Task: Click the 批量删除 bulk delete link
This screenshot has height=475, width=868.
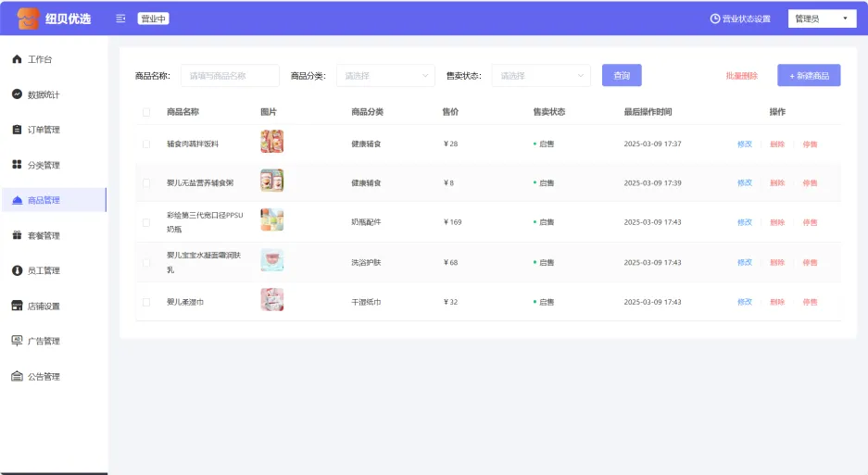Action: click(741, 76)
